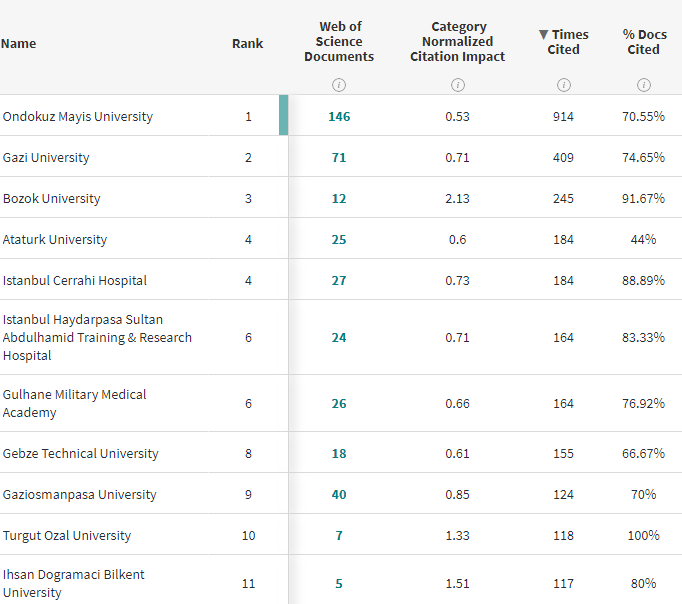Open Gebze Technical University's 18 documents
682x604 pixels.
click(339, 454)
